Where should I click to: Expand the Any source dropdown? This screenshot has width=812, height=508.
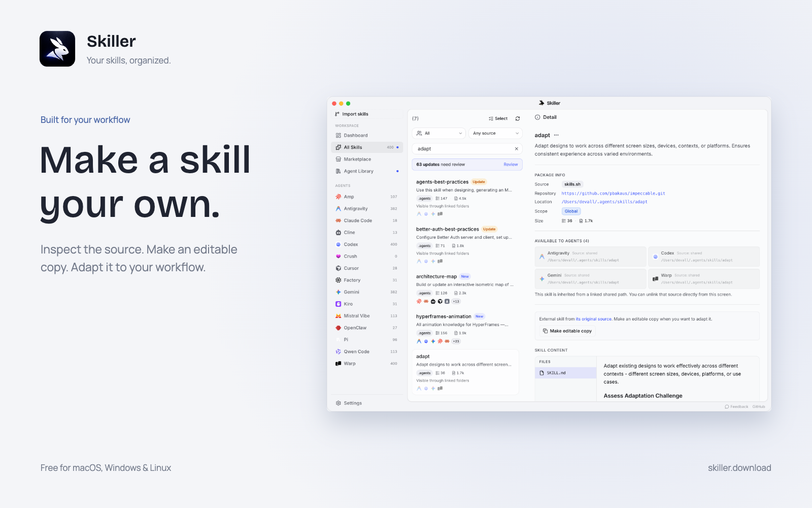click(495, 133)
